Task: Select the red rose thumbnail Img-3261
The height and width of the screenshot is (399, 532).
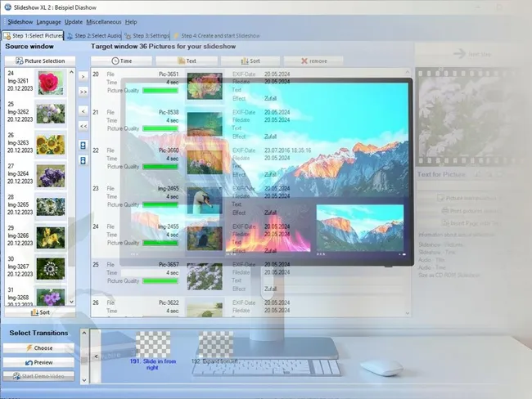Action: [x=51, y=83]
